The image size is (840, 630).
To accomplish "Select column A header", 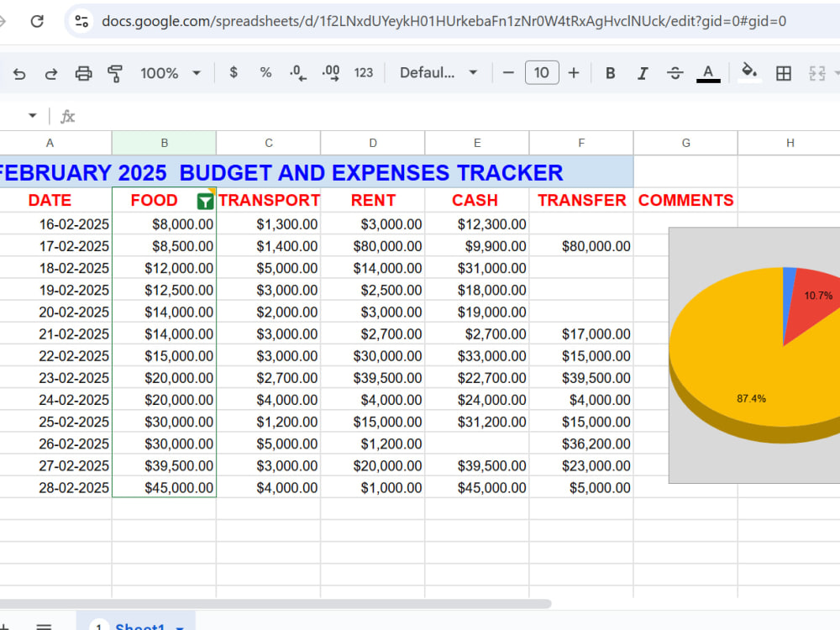I will [50, 143].
